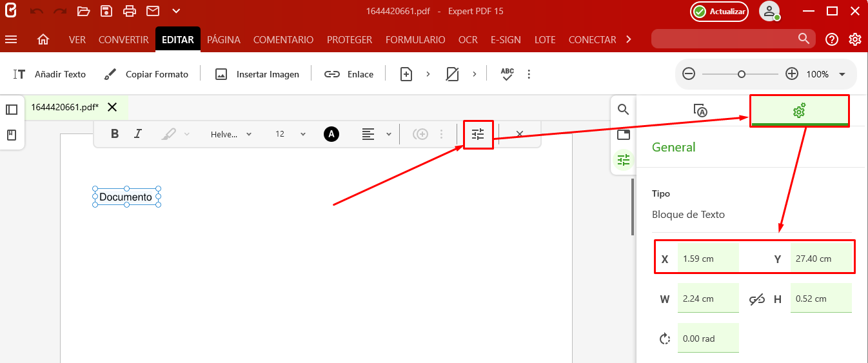Switch to the CONVERTIR tab
The height and width of the screenshot is (363, 868).
(x=124, y=39)
